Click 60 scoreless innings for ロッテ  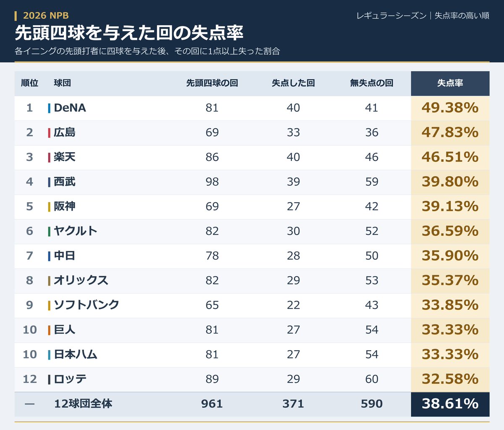[372, 379]
